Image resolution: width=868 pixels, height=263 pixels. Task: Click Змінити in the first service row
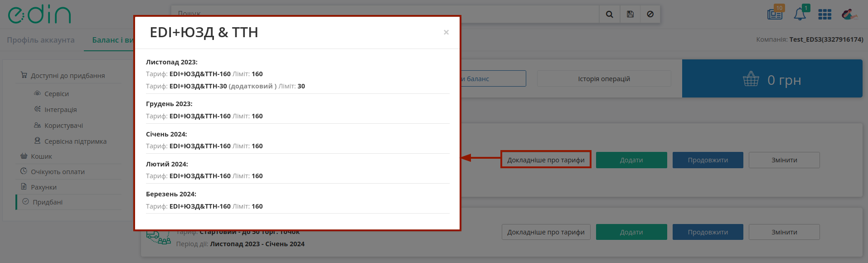coord(784,160)
